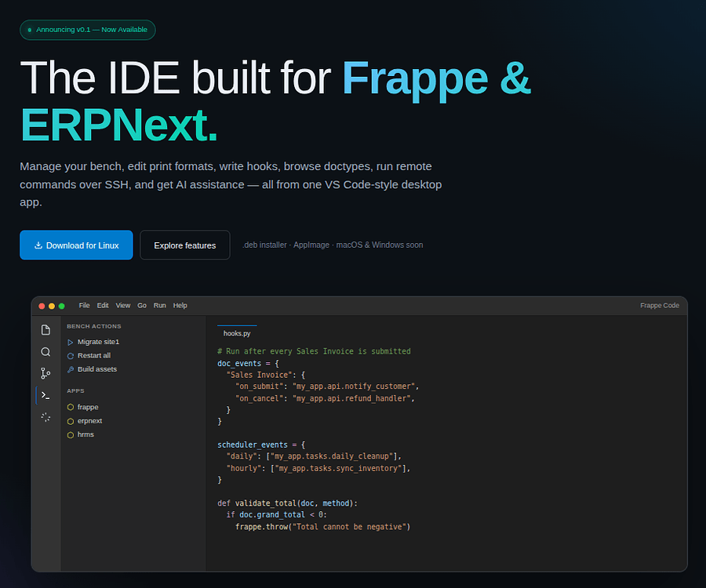Open the Run menu
This screenshot has width=706, height=588.
(160, 306)
